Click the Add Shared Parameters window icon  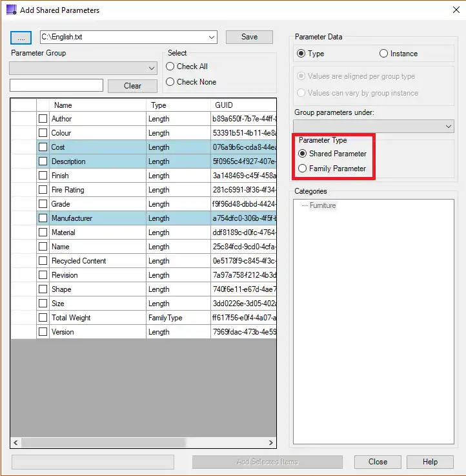(10, 10)
